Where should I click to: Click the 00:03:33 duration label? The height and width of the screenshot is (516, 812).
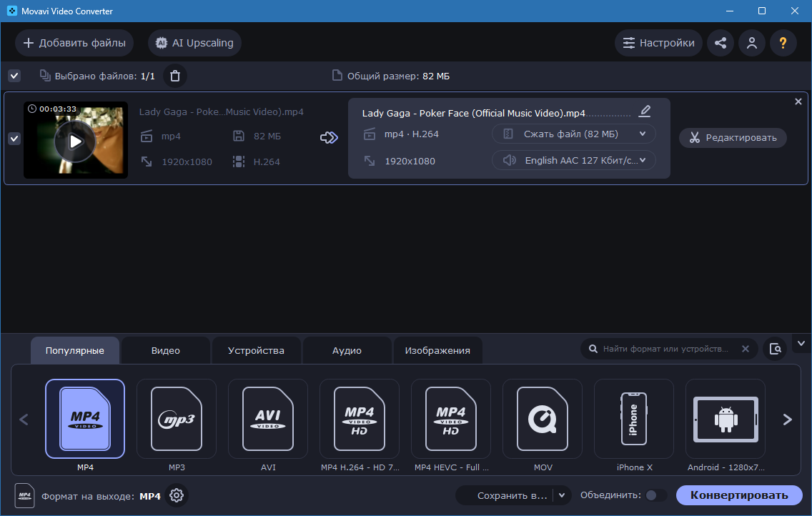(x=57, y=109)
